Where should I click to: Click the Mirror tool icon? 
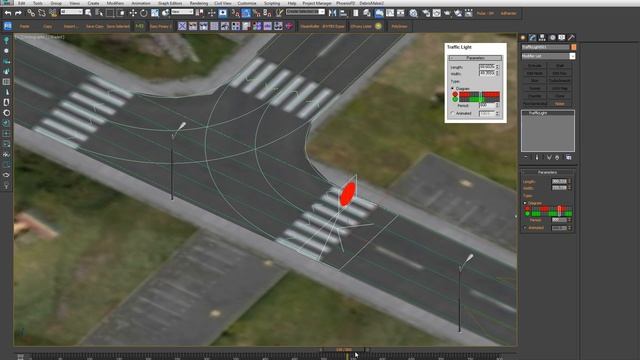click(x=332, y=13)
